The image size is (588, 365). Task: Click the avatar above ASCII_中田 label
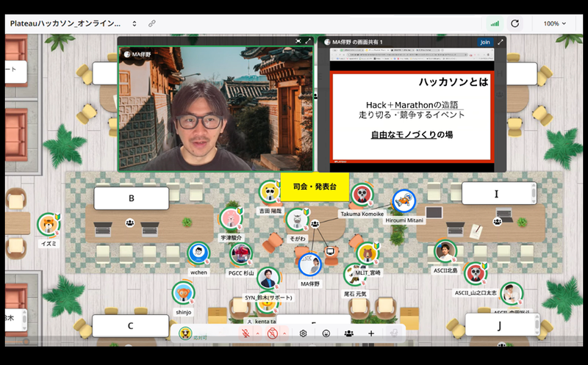[512, 294]
